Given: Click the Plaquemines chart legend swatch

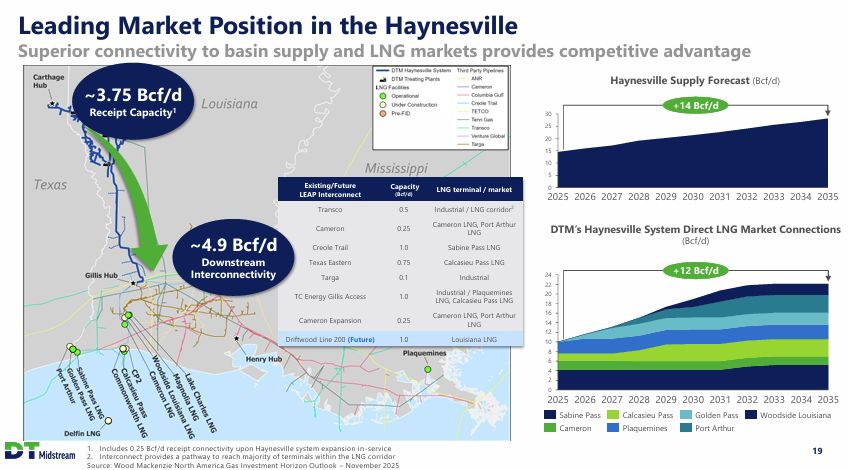Looking at the screenshot, I should 613,428.
